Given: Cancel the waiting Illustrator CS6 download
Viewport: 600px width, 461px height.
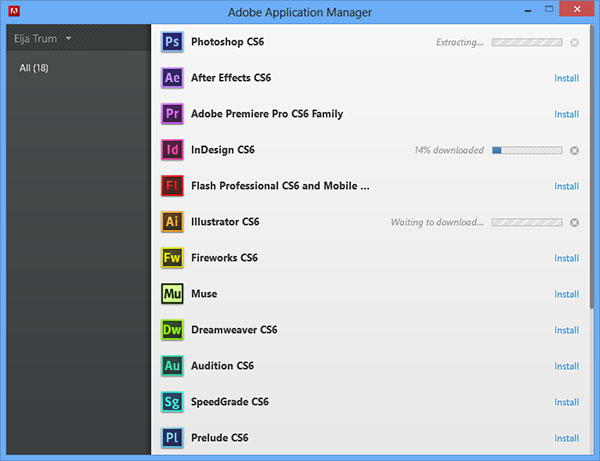Looking at the screenshot, I should pos(574,222).
